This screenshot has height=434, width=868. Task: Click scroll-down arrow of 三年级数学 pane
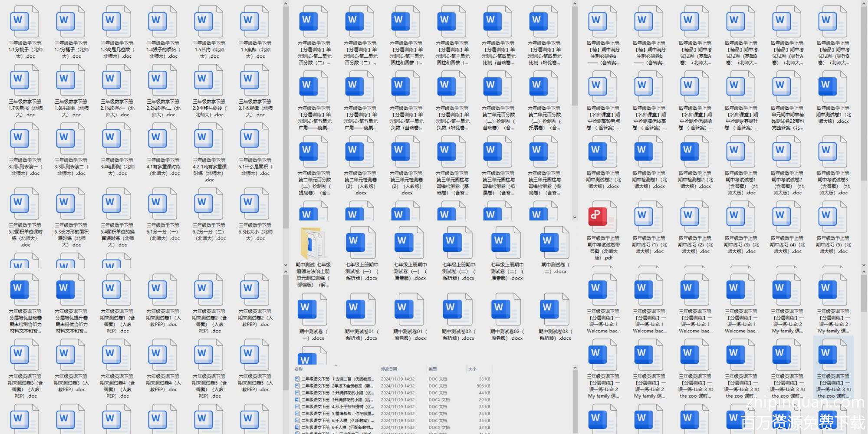pos(286,265)
